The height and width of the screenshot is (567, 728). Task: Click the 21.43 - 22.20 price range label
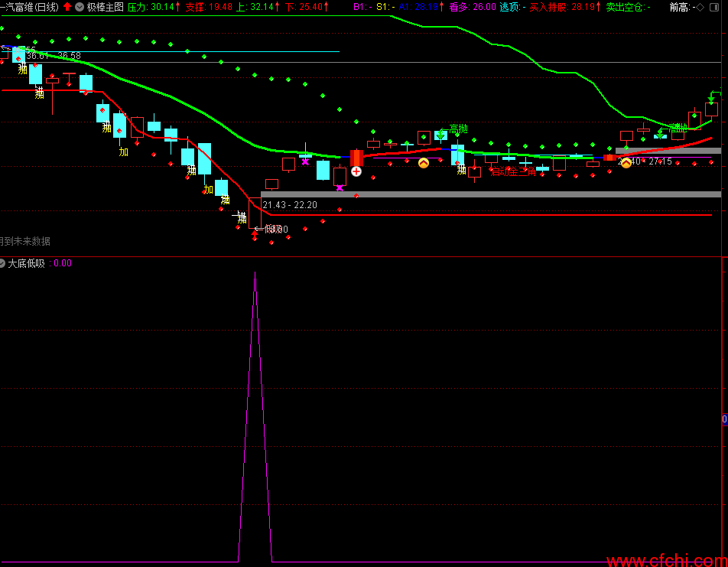tap(290, 205)
